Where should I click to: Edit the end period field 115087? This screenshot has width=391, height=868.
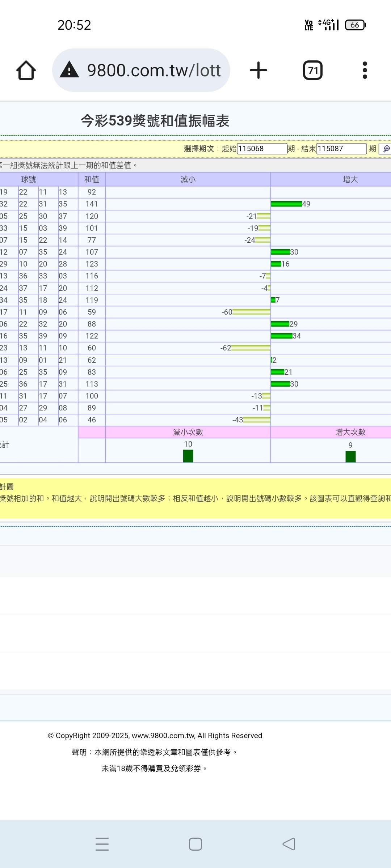coord(341,149)
